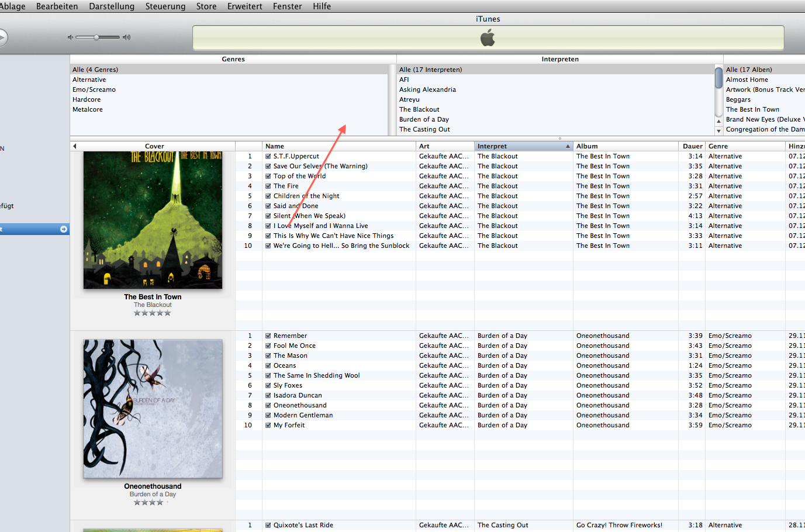Open the Steuerung menu
This screenshot has width=805, height=532.
[165, 6]
